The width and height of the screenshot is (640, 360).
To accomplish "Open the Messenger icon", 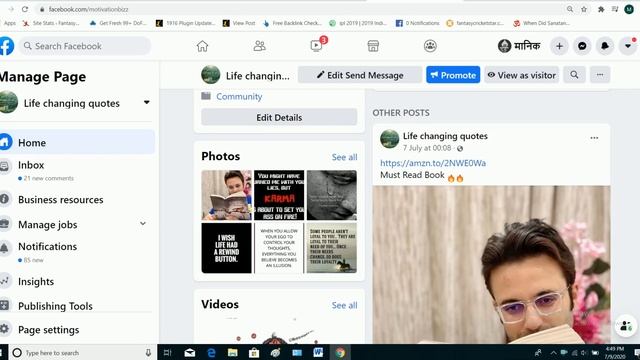I will click(x=582, y=46).
